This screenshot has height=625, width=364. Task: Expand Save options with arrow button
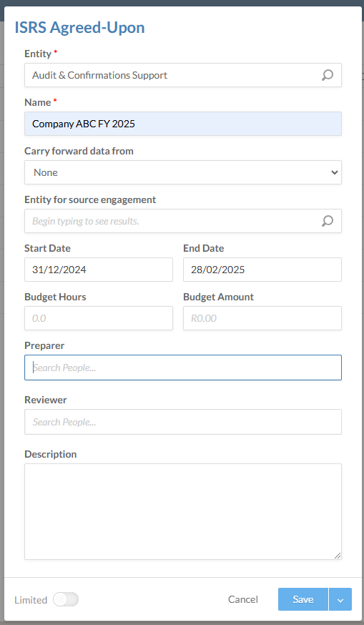pyautogui.click(x=340, y=599)
